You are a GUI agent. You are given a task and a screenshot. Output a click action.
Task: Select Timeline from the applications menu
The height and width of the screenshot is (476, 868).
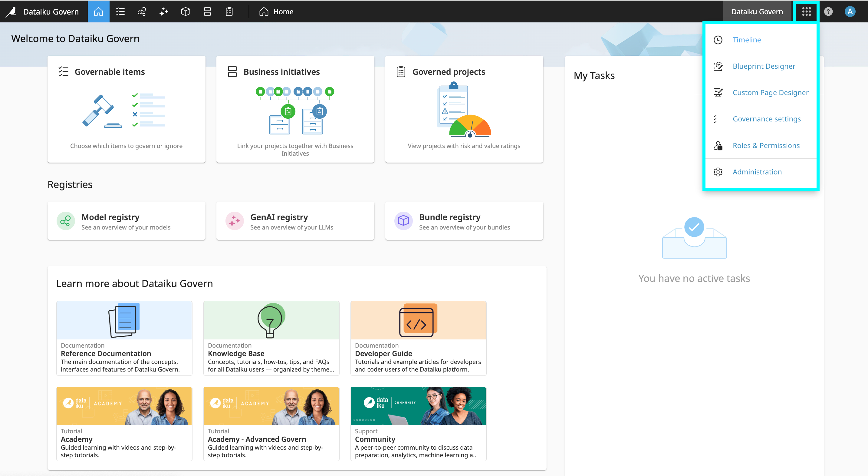click(x=746, y=40)
